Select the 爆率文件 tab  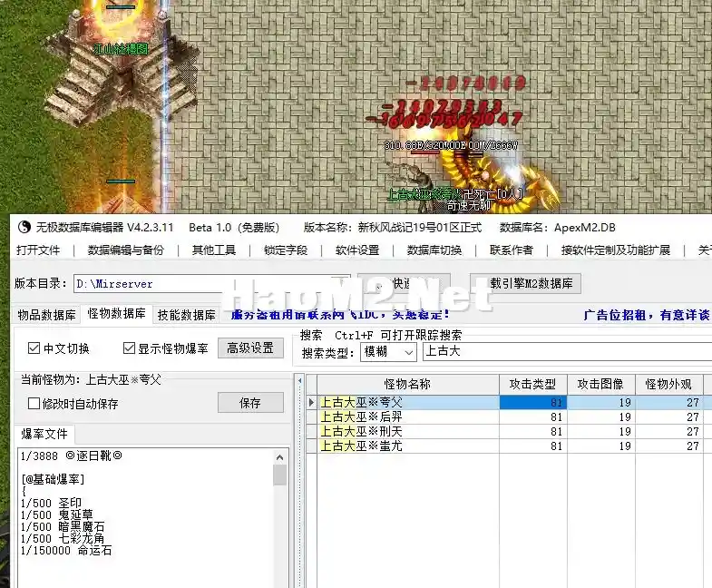(44, 434)
